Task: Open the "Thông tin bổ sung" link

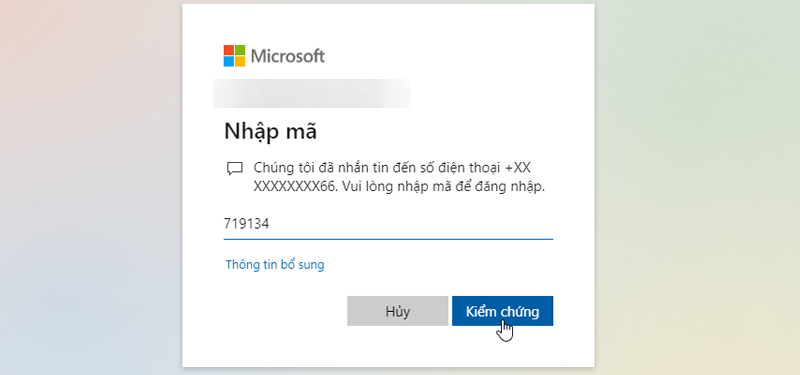Action: point(275,265)
